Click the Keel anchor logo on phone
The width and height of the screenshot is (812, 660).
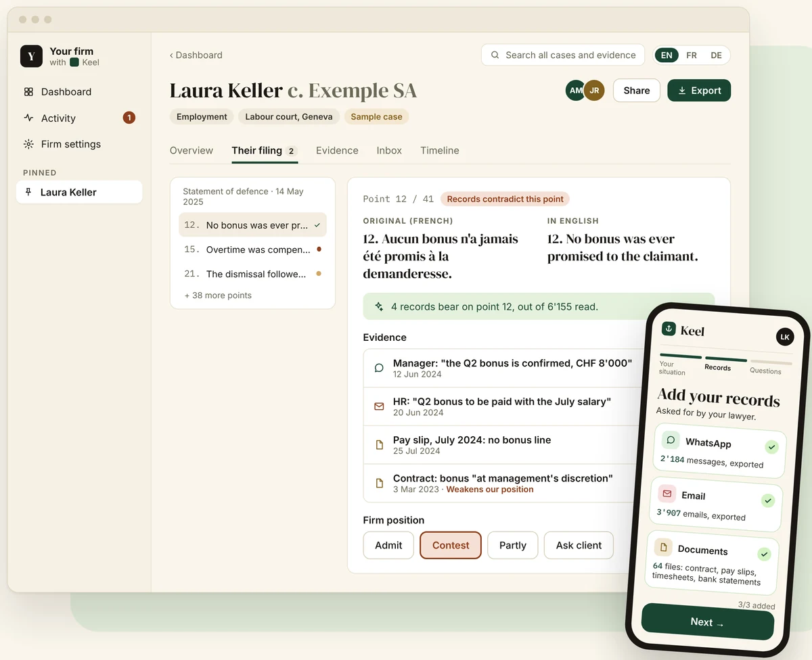point(669,329)
